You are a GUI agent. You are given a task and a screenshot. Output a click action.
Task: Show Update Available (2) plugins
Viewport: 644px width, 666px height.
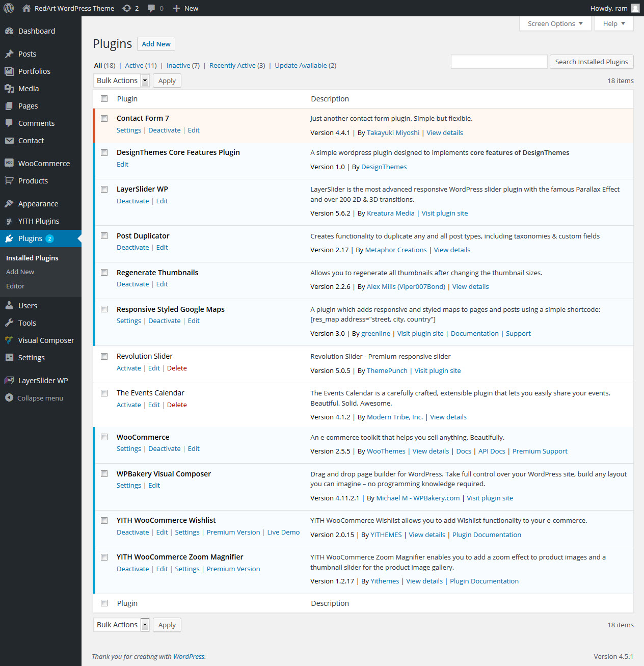306,65
